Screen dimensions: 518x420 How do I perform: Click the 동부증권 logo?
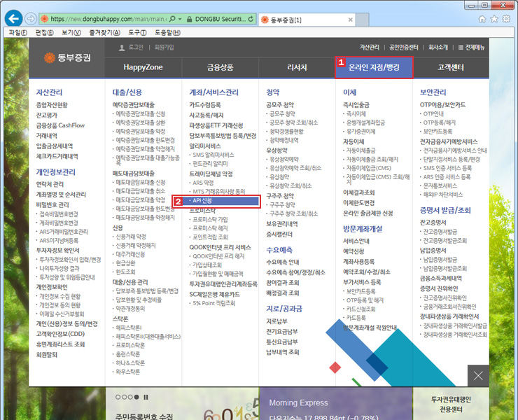67,57
